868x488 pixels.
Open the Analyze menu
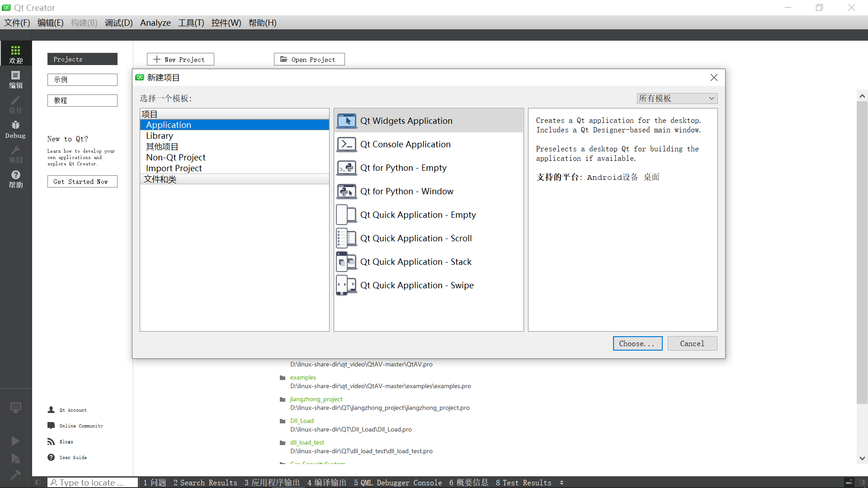(155, 23)
